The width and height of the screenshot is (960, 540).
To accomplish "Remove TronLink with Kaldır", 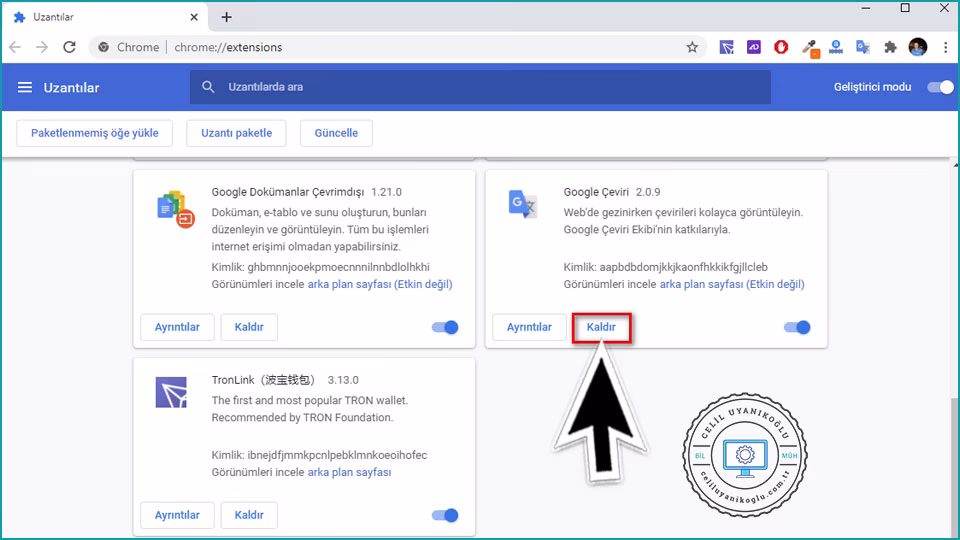I will point(249,515).
